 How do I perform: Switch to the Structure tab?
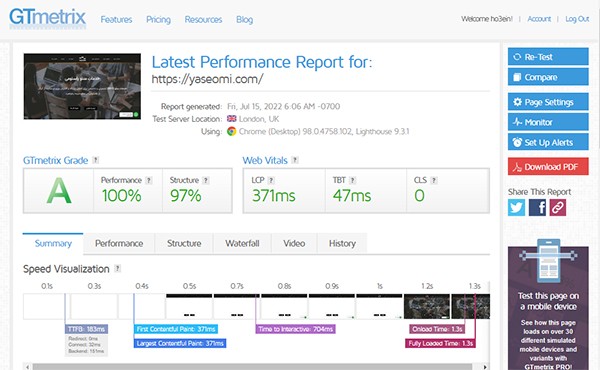(x=184, y=243)
